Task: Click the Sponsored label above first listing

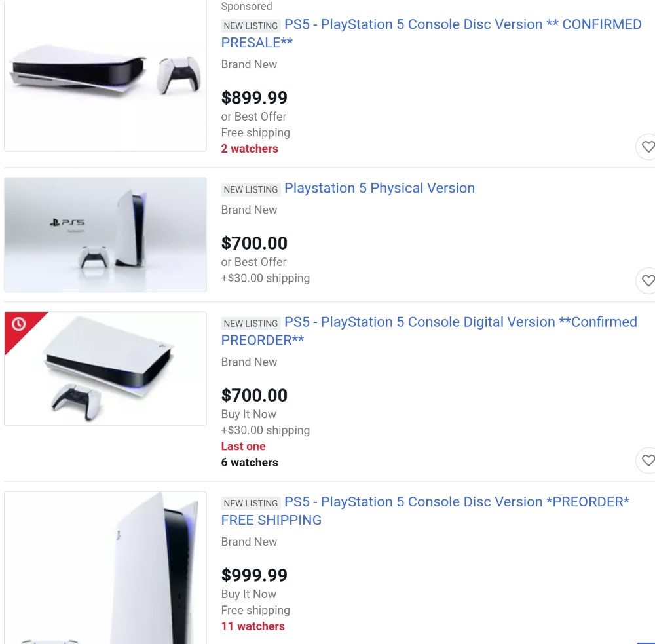Action: [x=246, y=7]
